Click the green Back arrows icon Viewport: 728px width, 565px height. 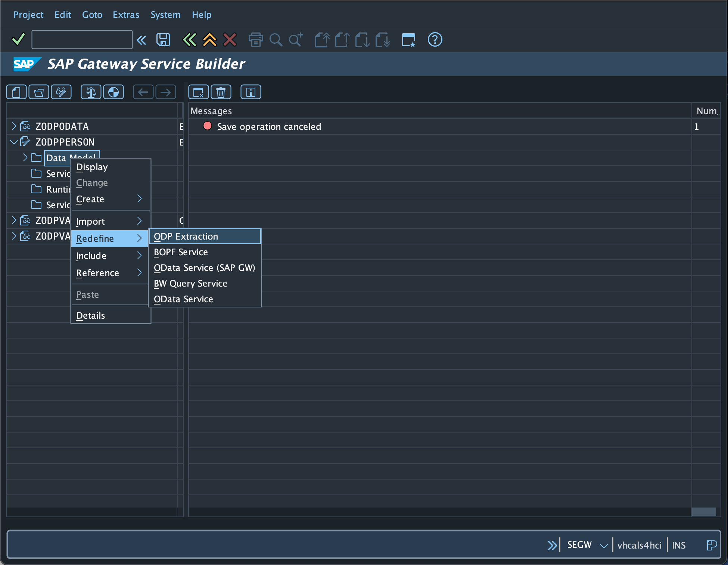189,40
